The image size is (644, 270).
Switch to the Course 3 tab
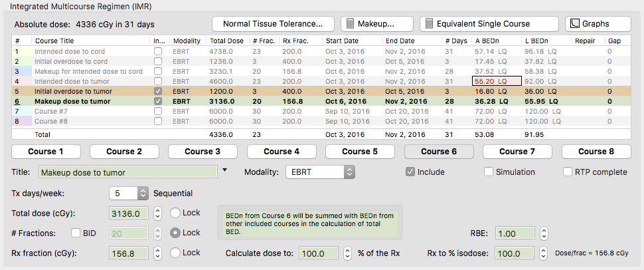click(x=208, y=152)
